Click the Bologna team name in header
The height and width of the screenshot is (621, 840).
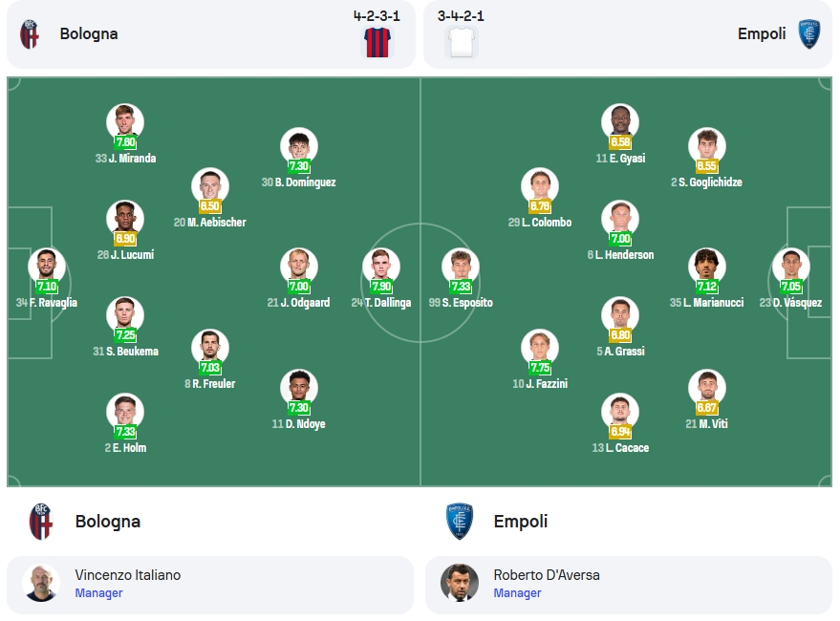[89, 33]
